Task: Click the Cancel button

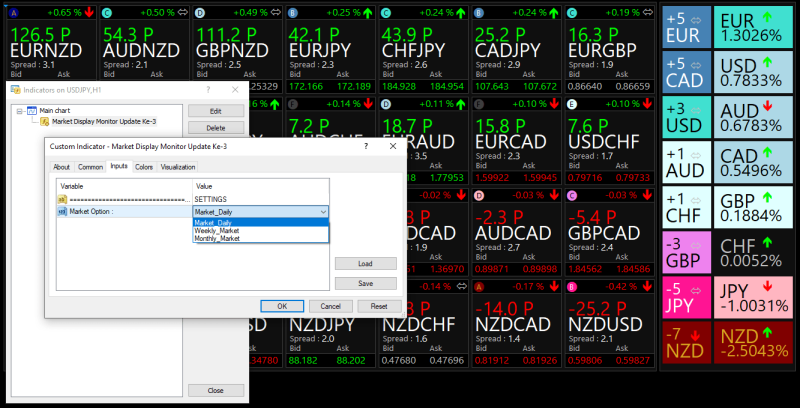Action: [331, 306]
